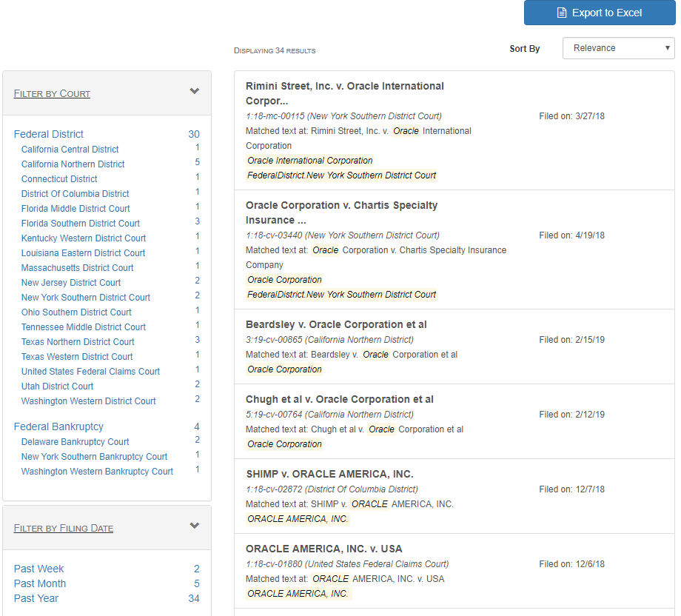Select Florida Southern District Court filter
The height and width of the screenshot is (616, 681).
(x=80, y=224)
